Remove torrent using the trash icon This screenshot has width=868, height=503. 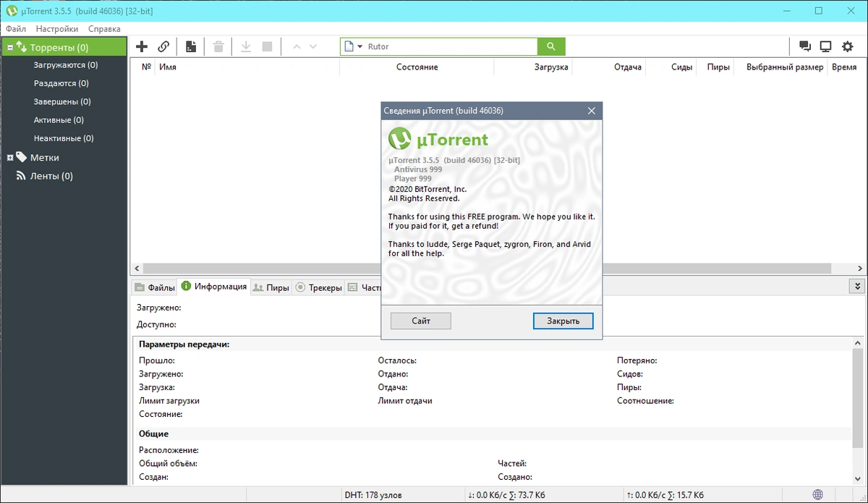coord(218,46)
